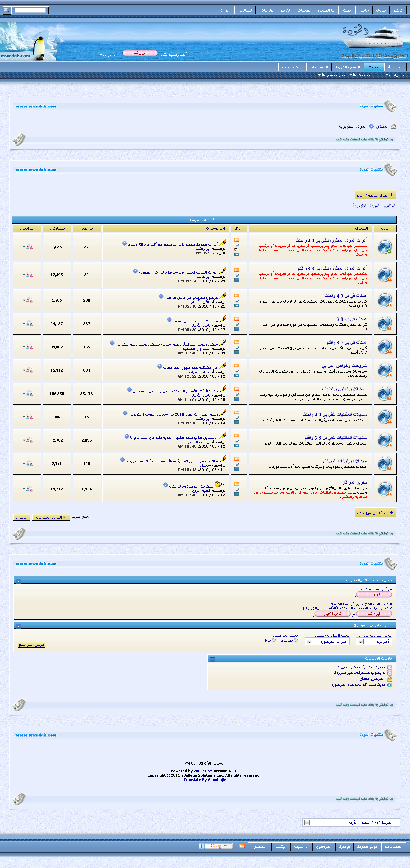
Task: Collapse the دلالات الأيقونات icon legend panel
Action: [x=212, y=659]
